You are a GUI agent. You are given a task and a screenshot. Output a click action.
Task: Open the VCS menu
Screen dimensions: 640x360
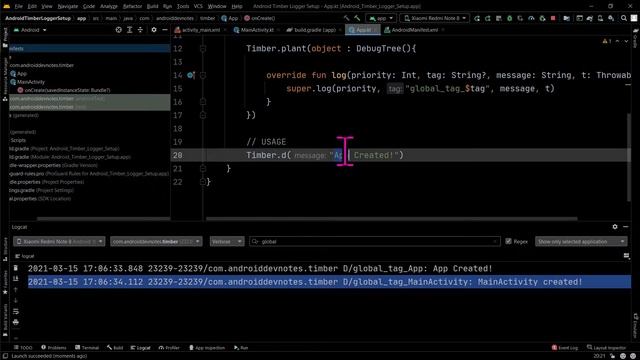click(198, 7)
